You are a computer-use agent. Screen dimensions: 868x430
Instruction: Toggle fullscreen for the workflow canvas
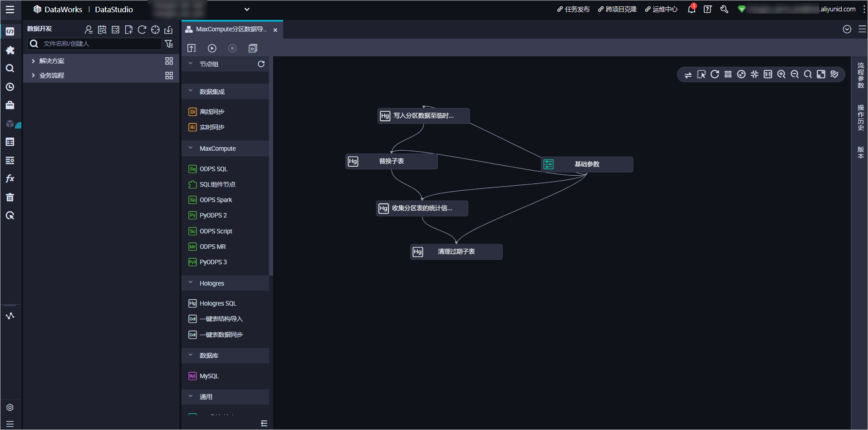click(x=821, y=74)
